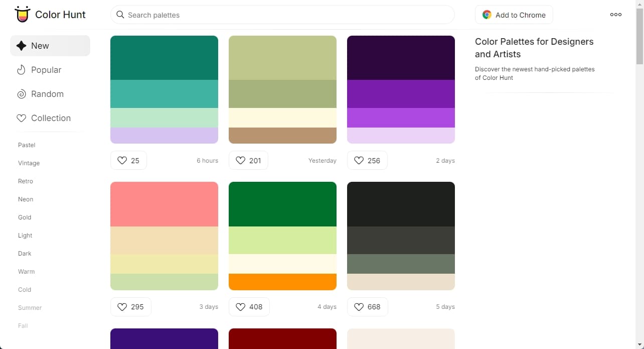Click the Chrome icon in Add to Chrome
The image size is (644, 349).
coord(487,15)
